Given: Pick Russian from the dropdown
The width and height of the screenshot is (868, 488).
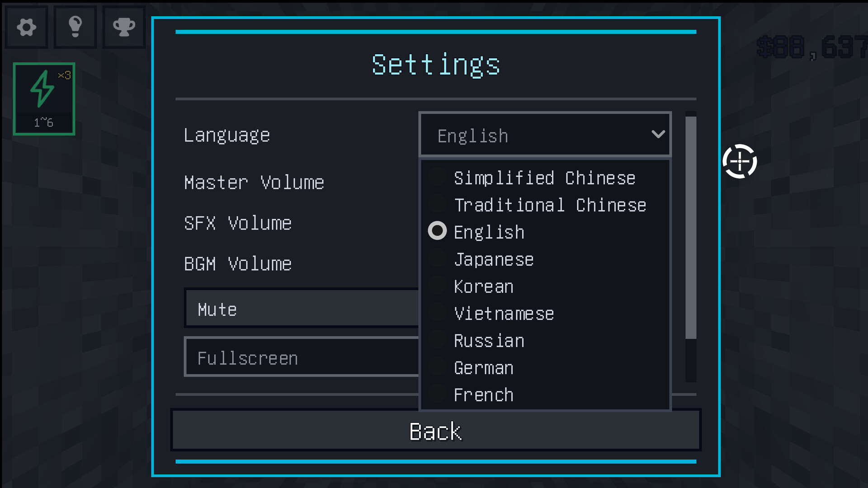Looking at the screenshot, I should click(x=545, y=340).
